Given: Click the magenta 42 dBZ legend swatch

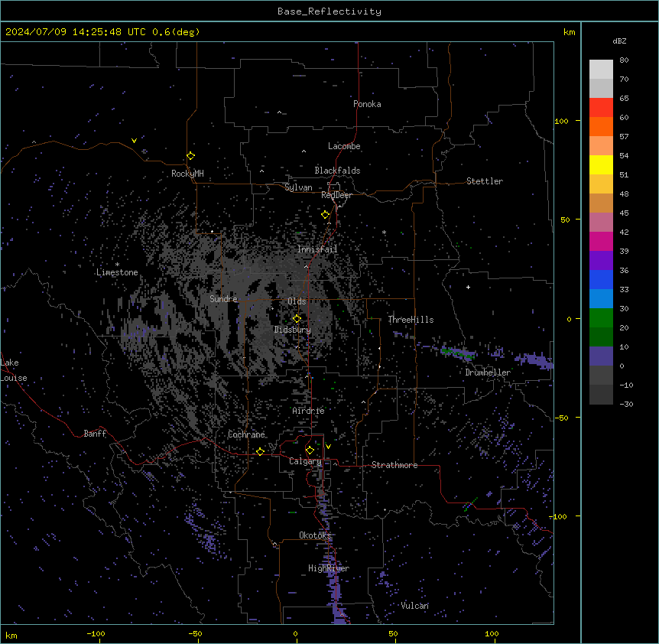Looking at the screenshot, I should (x=601, y=241).
